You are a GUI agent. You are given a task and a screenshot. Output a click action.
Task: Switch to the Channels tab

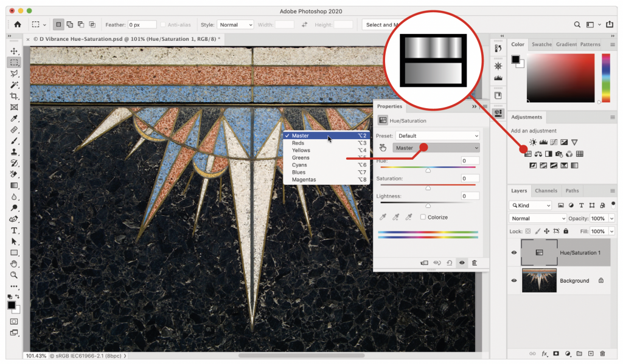click(x=546, y=191)
